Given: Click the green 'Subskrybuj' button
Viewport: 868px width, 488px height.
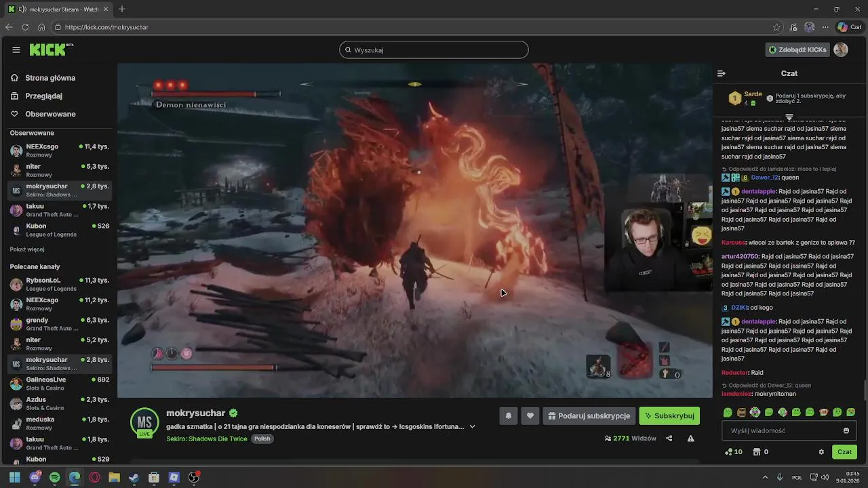Looking at the screenshot, I should click(x=669, y=416).
